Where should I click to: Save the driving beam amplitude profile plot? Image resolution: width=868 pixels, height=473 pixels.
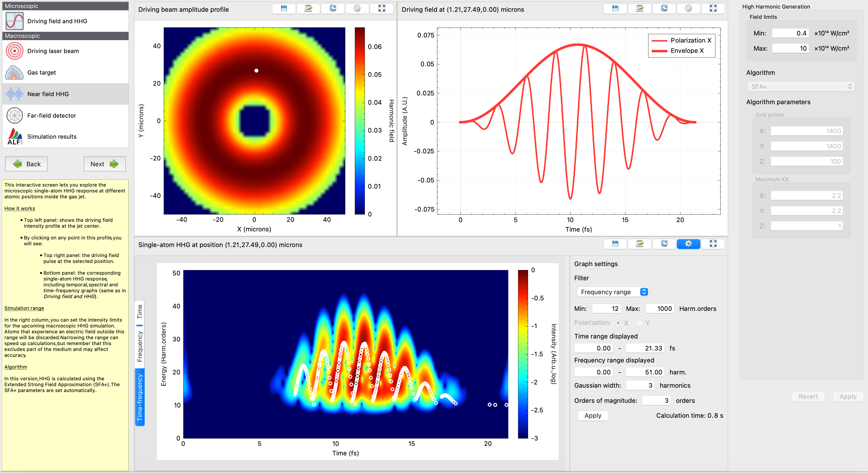click(283, 9)
